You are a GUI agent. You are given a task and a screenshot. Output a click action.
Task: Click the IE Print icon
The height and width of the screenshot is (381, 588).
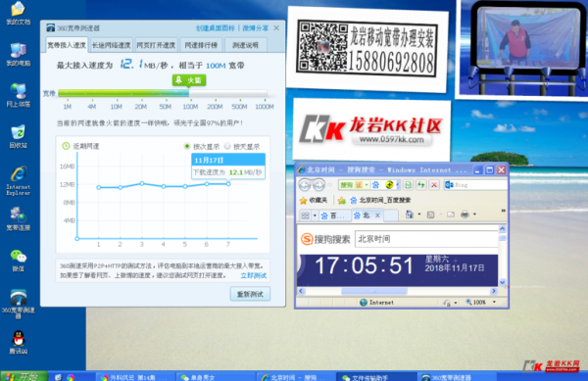pyautogui.click(x=465, y=214)
